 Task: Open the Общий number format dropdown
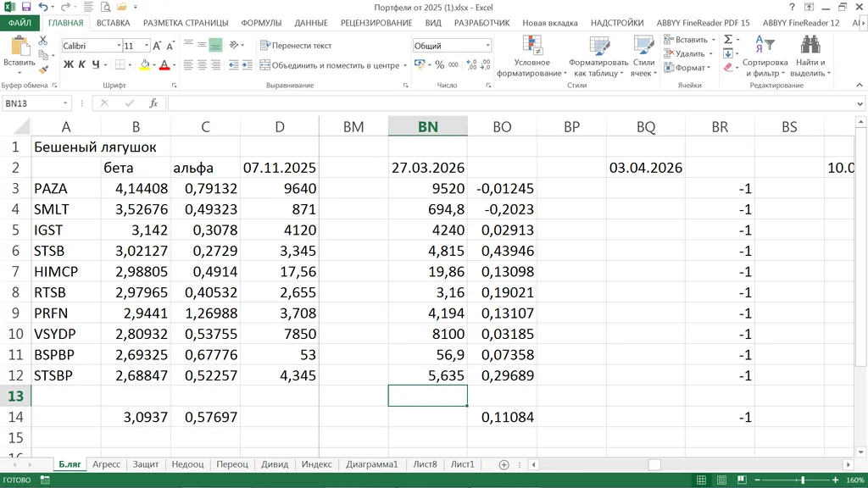[x=487, y=46]
